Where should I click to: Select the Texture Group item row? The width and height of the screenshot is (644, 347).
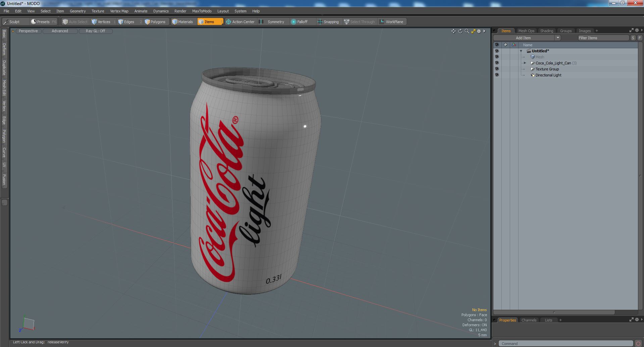tap(565, 69)
